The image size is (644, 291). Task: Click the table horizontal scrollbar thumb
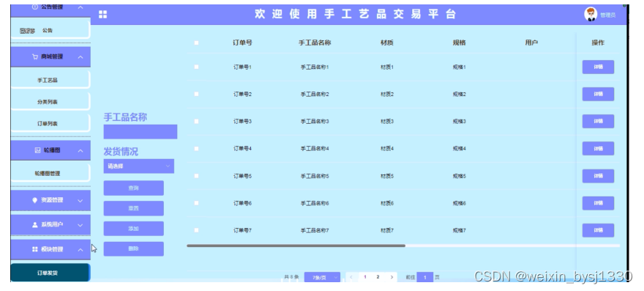(x=296, y=246)
